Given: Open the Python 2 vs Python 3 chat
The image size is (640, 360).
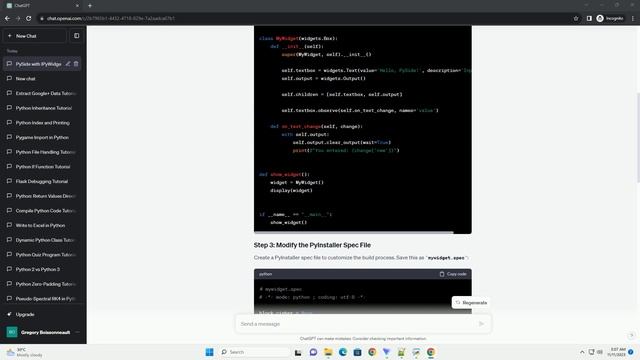Looking at the screenshot, I should pos(42,269).
